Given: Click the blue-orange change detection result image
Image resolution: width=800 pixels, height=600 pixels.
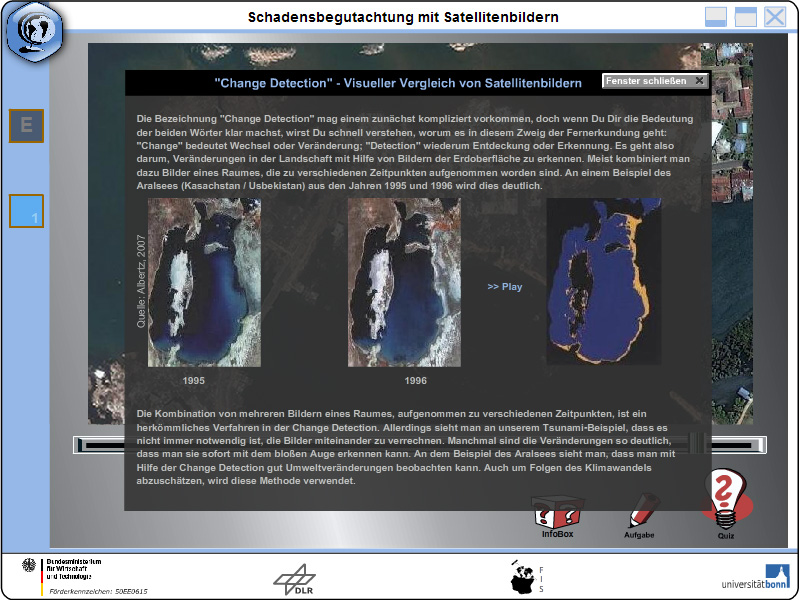Looking at the screenshot, I should coord(604,281).
